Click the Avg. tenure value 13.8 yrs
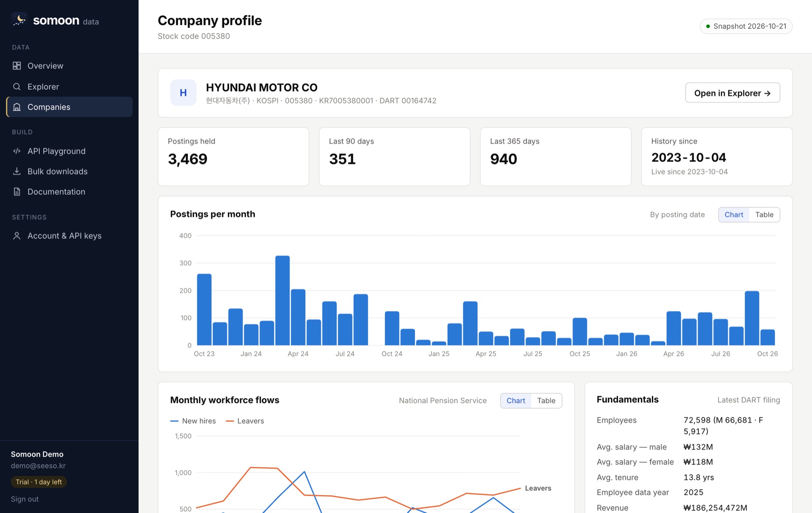The height and width of the screenshot is (513, 812). tap(699, 477)
